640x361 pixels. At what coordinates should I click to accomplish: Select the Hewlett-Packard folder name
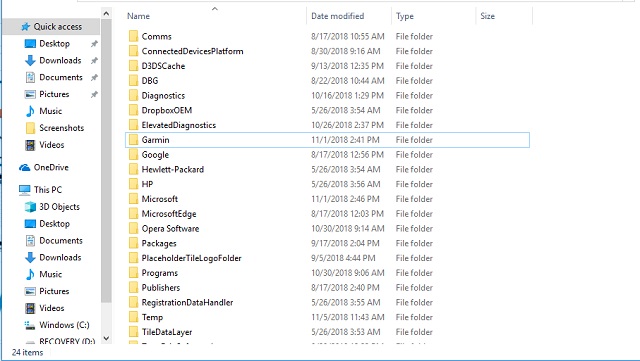173,169
